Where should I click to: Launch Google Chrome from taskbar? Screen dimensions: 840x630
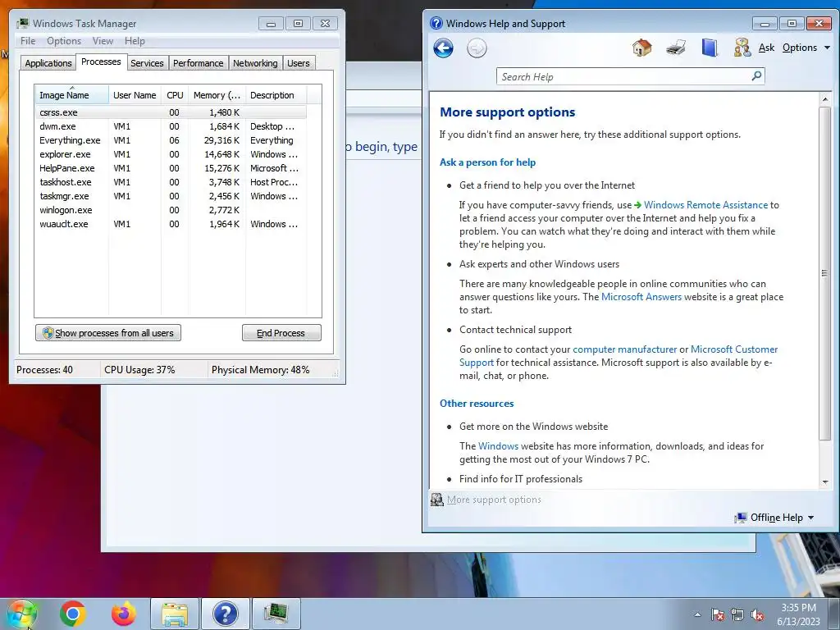point(73,614)
